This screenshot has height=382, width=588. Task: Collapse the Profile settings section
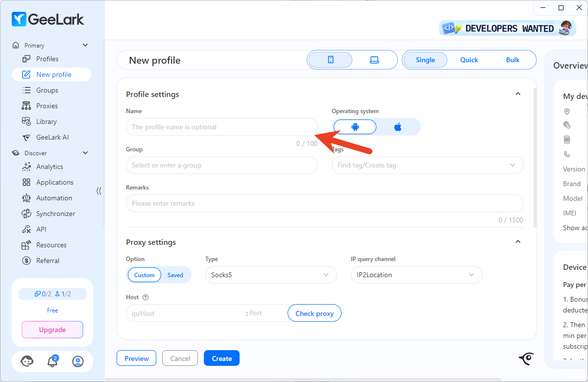coord(517,94)
